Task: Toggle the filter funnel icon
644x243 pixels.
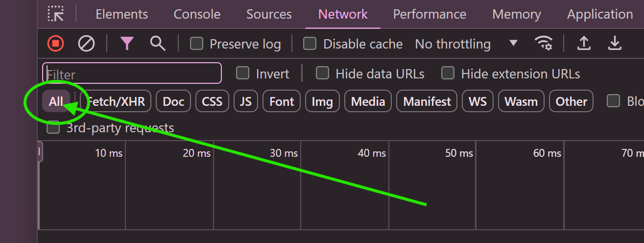Action: click(x=127, y=44)
